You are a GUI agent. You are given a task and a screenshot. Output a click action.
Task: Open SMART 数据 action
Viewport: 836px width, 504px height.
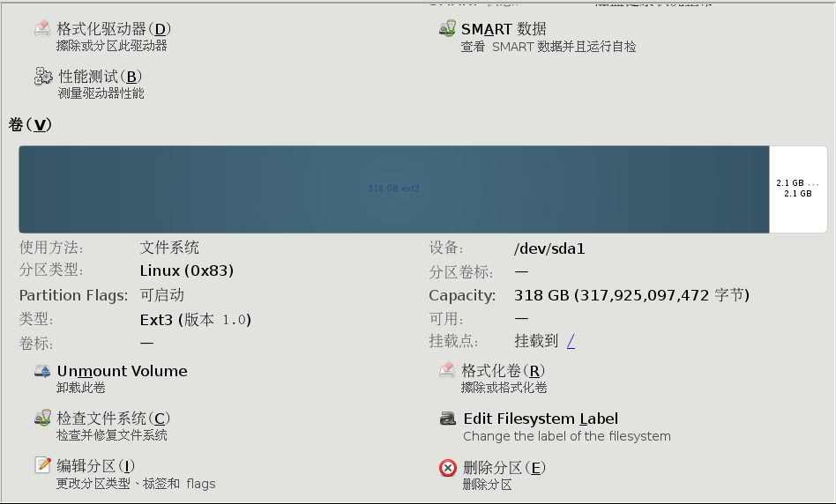[504, 29]
